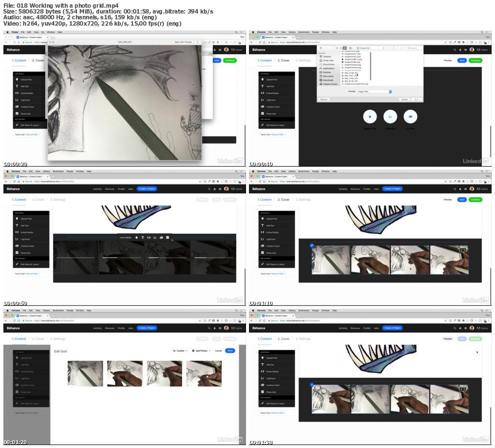This screenshot has height=448, width=495.
Task: Click Creative Cloud icon in Insert Media toolbar
Action: click(x=161, y=237)
